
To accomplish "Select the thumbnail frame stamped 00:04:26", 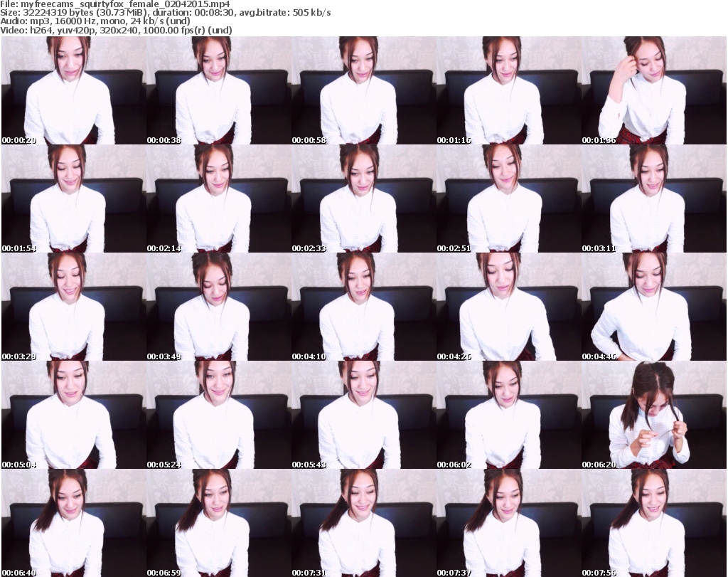I will pos(509,307).
